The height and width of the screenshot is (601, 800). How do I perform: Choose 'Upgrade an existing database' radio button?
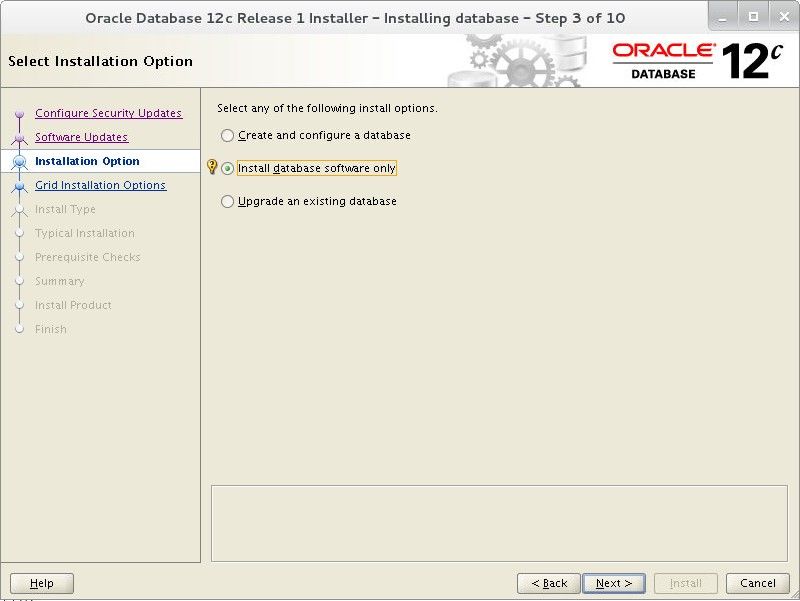coord(227,202)
